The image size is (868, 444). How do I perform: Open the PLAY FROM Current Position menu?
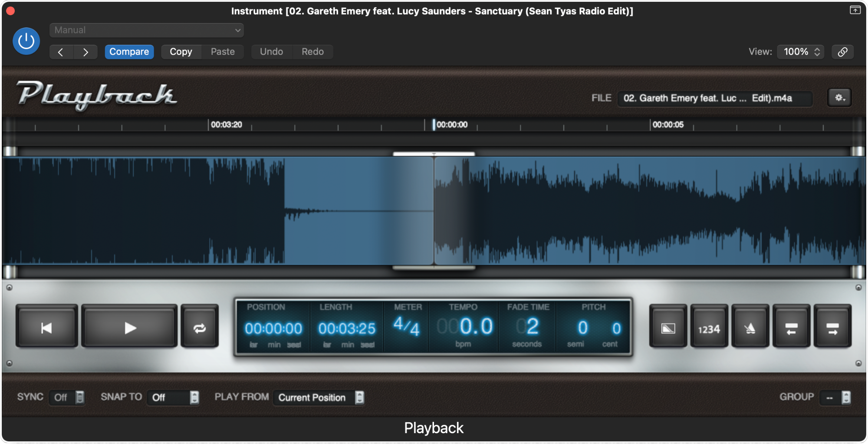click(319, 397)
